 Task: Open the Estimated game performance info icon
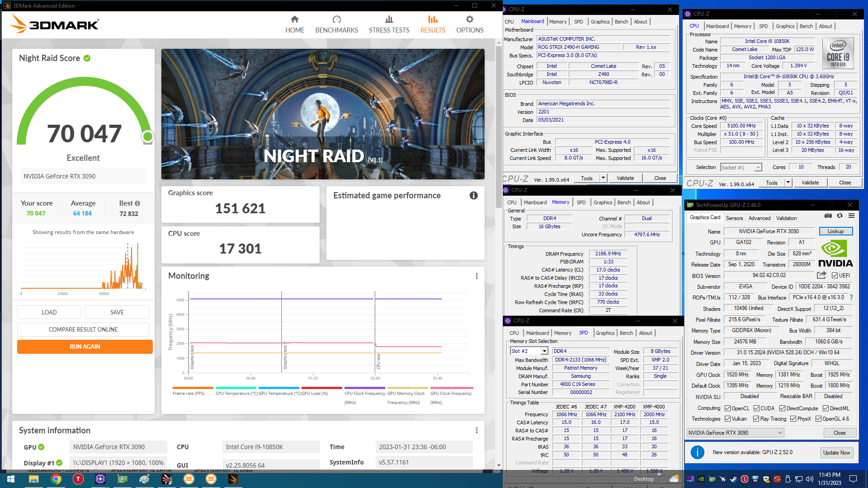[473, 195]
